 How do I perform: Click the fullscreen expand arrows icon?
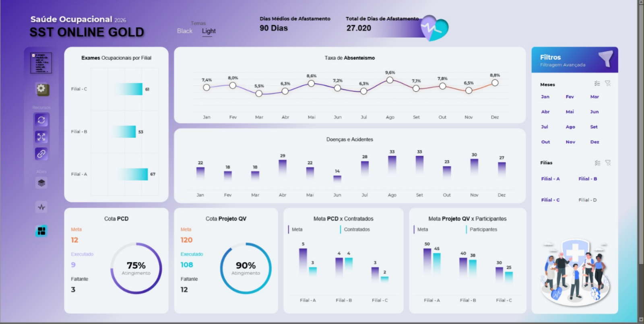(x=41, y=137)
